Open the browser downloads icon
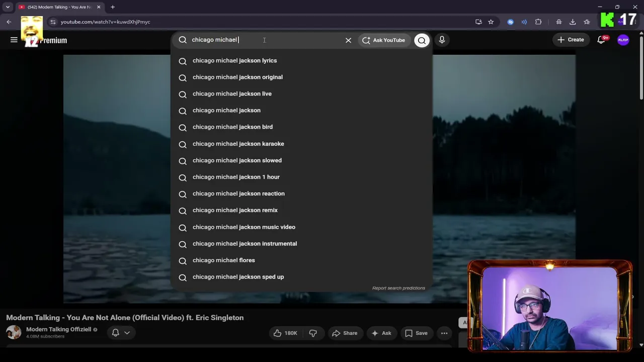644x362 pixels. (x=573, y=22)
